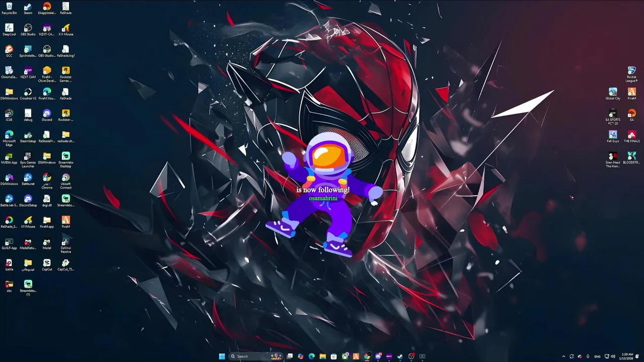The width and height of the screenshot is (644, 362).
Task: Open the volume control in tray
Action: (613, 356)
